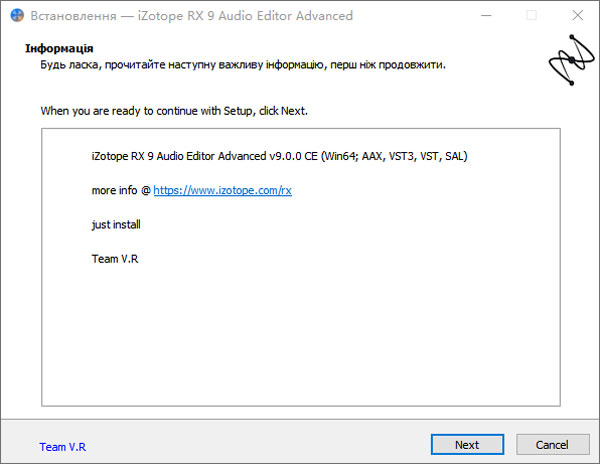Cancel the installation
The width and height of the screenshot is (600, 464).
pyautogui.click(x=552, y=445)
